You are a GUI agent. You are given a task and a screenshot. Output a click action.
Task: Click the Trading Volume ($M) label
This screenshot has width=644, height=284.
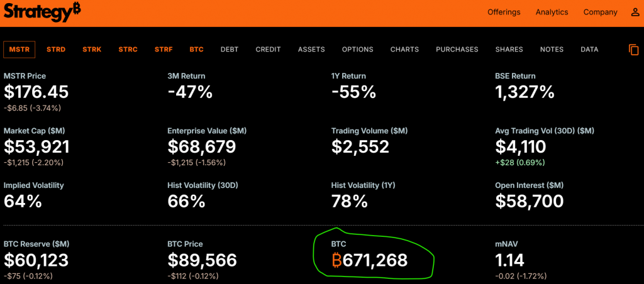click(x=370, y=131)
